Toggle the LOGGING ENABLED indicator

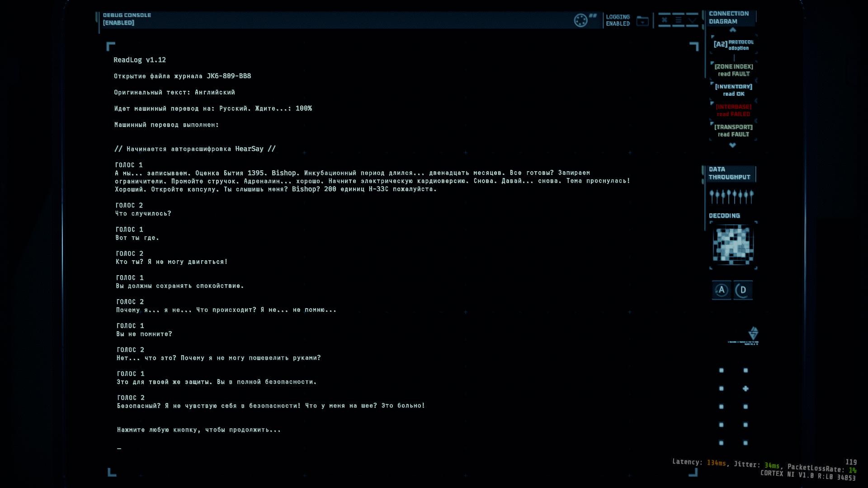click(x=618, y=20)
